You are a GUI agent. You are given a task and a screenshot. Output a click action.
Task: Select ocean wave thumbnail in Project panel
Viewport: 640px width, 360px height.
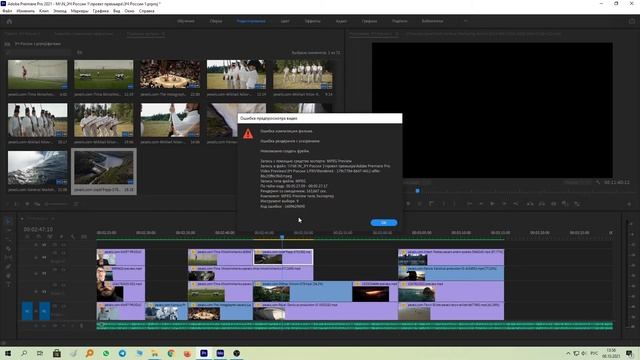[x=38, y=168]
